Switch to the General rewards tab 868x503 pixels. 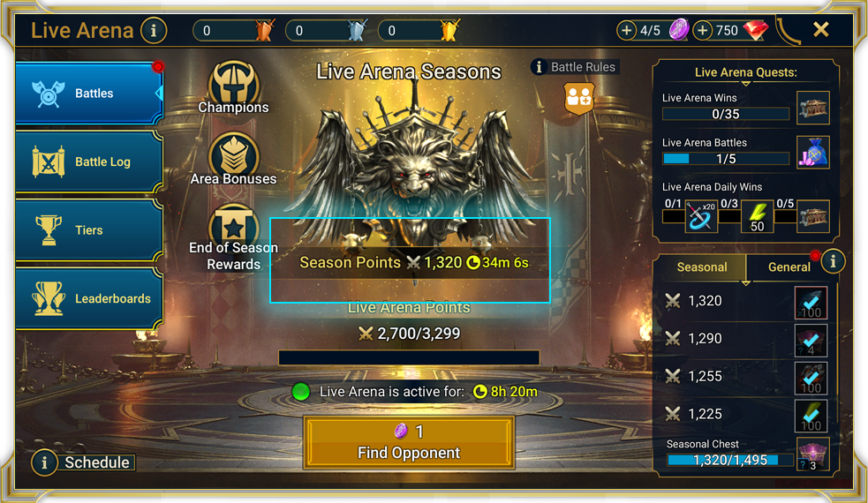point(789,267)
